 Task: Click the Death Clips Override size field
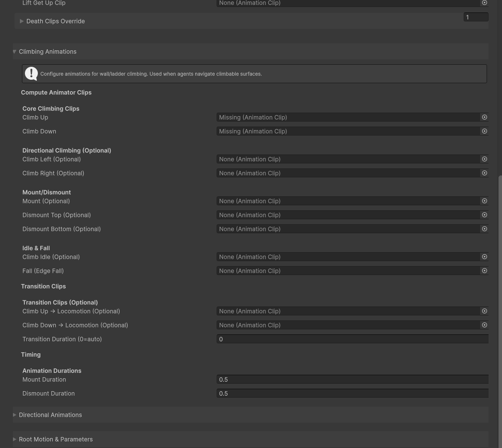(475, 17)
